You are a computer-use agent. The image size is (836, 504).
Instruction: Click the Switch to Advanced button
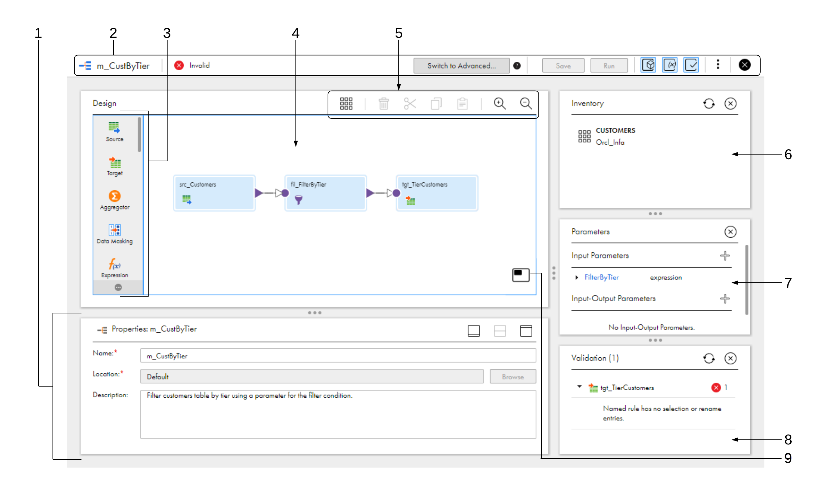pos(462,66)
